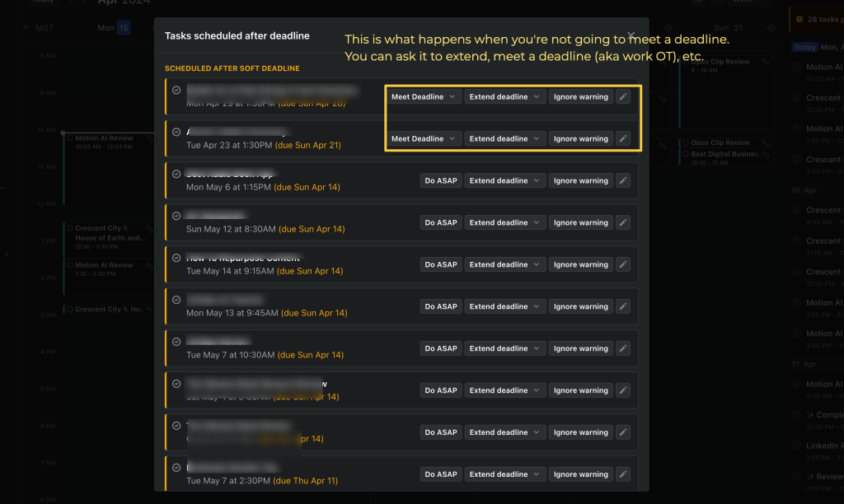Edit the Mon May 13 task with pencil icon
Image resolution: width=844 pixels, height=504 pixels.
(x=623, y=306)
